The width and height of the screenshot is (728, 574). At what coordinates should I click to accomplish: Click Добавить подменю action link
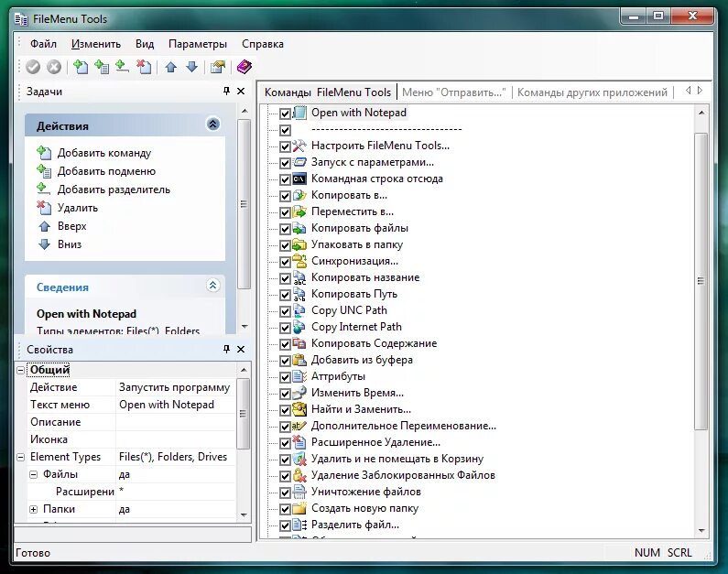pyautogui.click(x=106, y=171)
